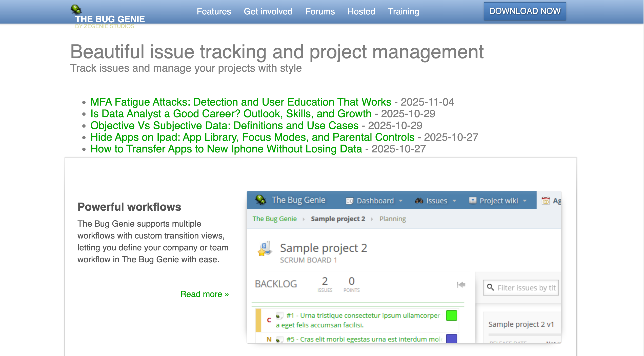644x356 pixels.
Task: Click the collapse backlog arrow icon
Action: coord(461,285)
